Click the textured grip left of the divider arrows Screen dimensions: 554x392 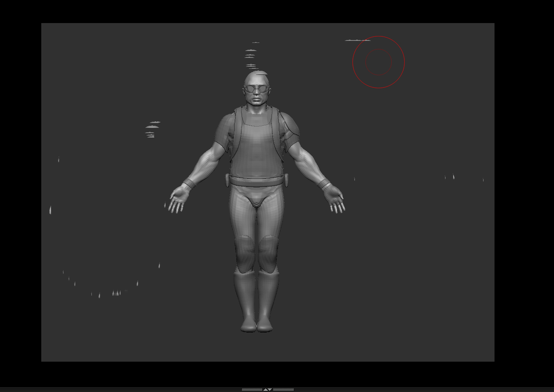(252, 390)
